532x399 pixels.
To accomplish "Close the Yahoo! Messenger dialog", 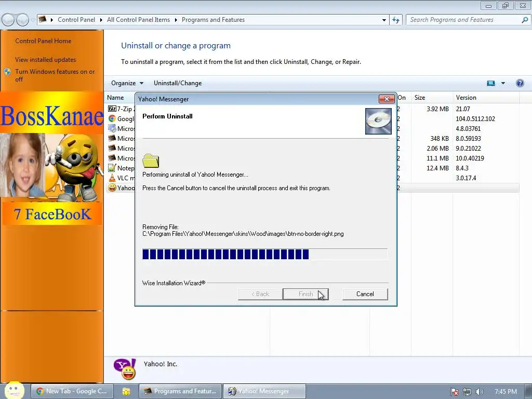I will (387, 99).
